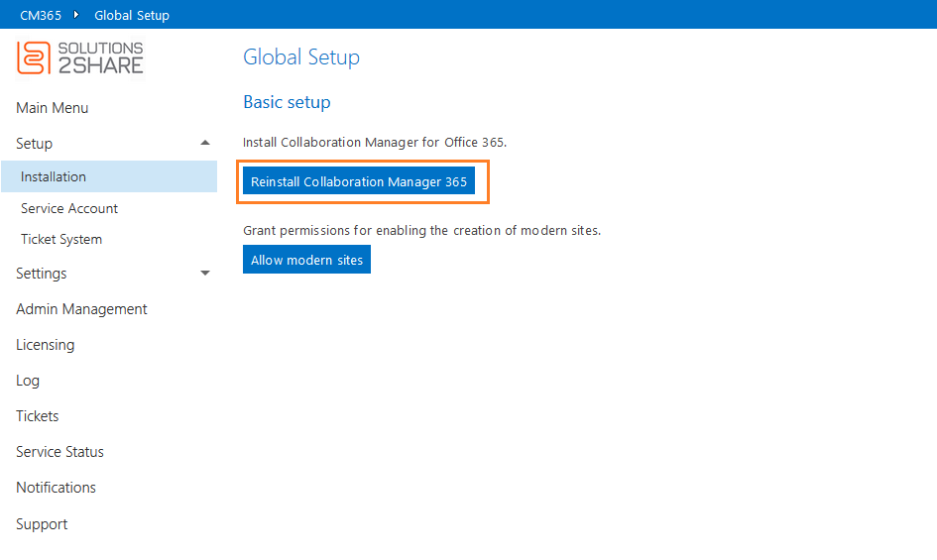937x560 pixels.
Task: Click Global Setup breadcrumb
Action: 132,15
